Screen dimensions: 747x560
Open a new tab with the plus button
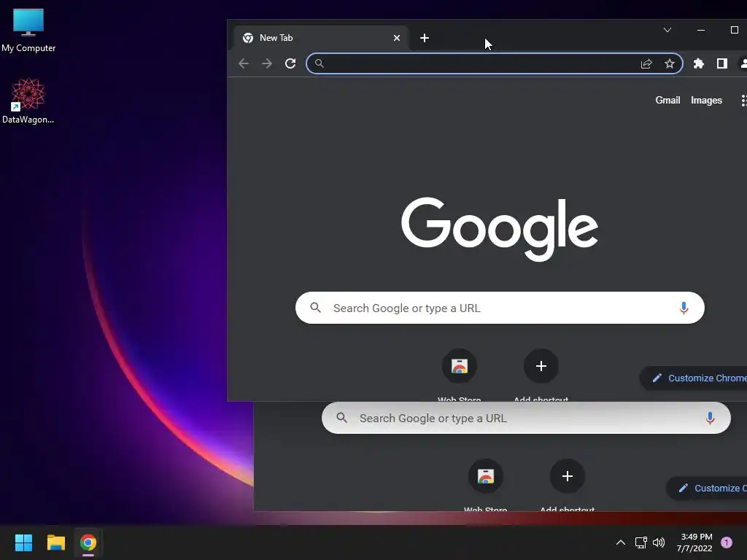pos(425,38)
